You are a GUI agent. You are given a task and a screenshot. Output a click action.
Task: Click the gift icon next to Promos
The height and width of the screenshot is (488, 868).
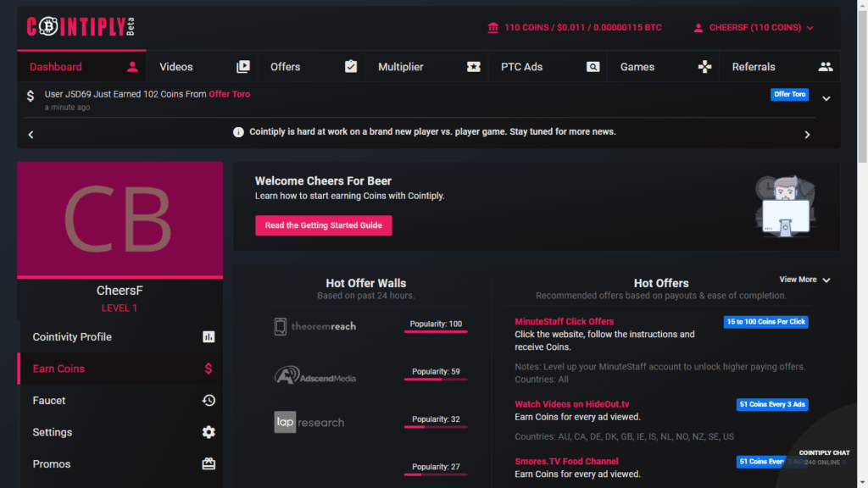pos(209,463)
